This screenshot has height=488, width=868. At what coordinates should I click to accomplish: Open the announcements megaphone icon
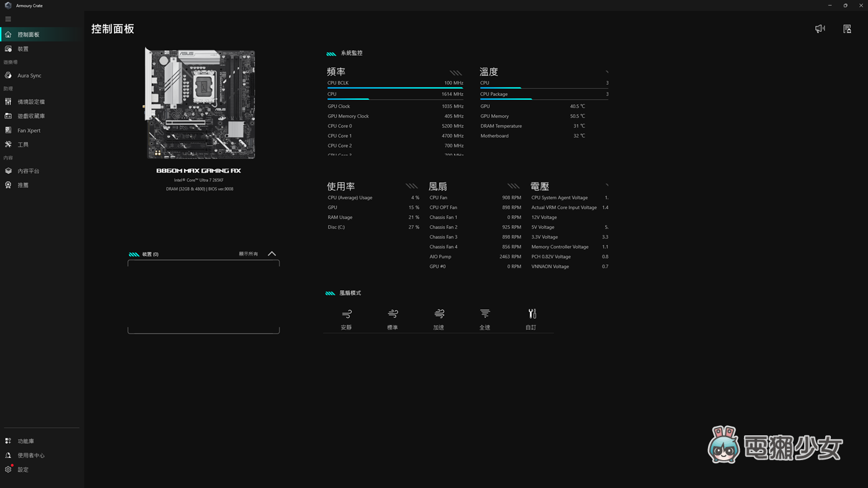pos(820,29)
